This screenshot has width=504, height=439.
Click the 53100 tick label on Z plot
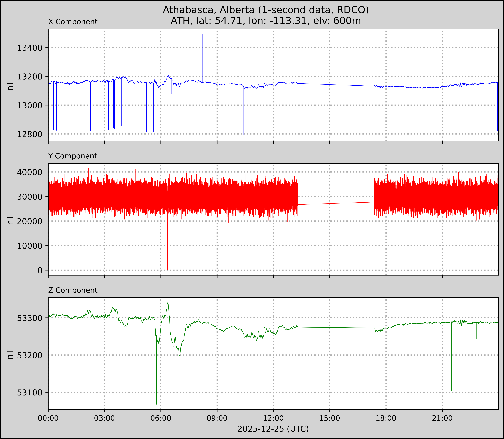pos(30,393)
